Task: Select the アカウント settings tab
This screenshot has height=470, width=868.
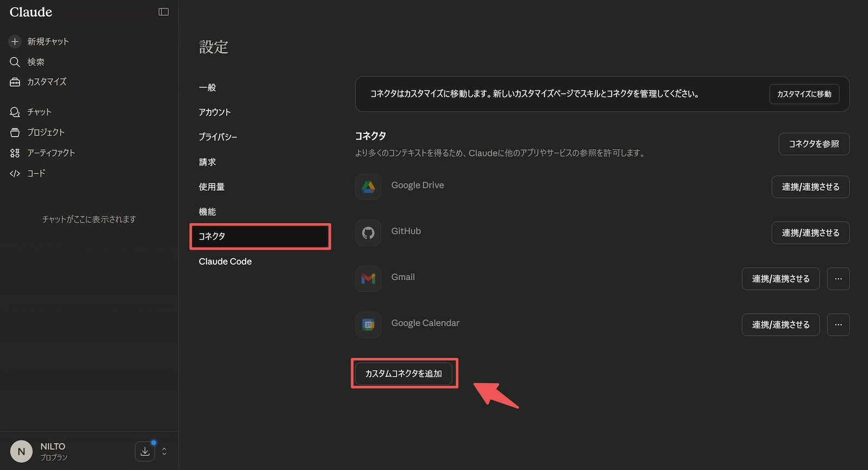Action: [x=215, y=112]
